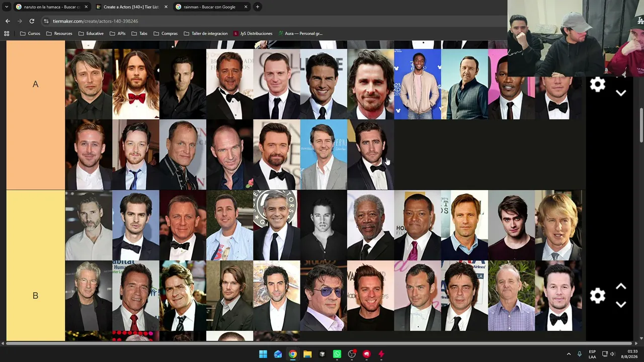Viewport: 644px width, 362px height.
Task: Open settings gear for the B tier row
Action: 598,296
